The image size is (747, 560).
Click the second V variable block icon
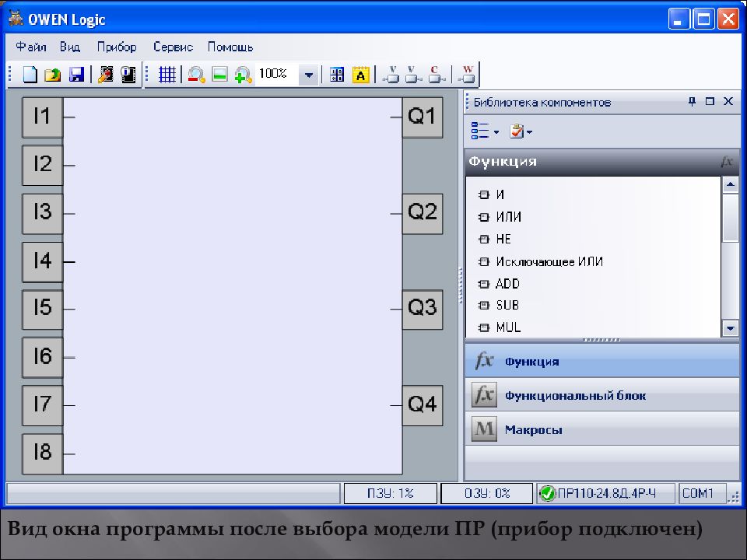pyautogui.click(x=413, y=75)
